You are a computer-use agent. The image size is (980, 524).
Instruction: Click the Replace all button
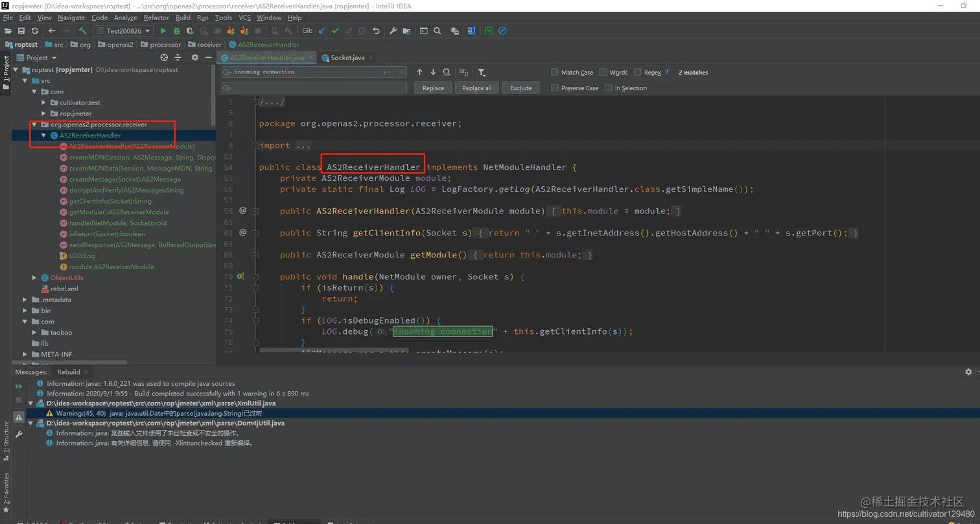[x=477, y=88]
